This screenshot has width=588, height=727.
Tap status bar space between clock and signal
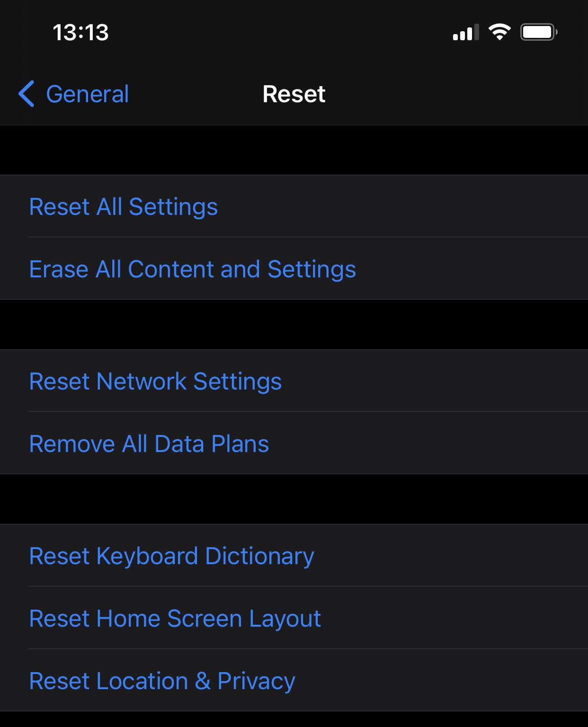279,32
